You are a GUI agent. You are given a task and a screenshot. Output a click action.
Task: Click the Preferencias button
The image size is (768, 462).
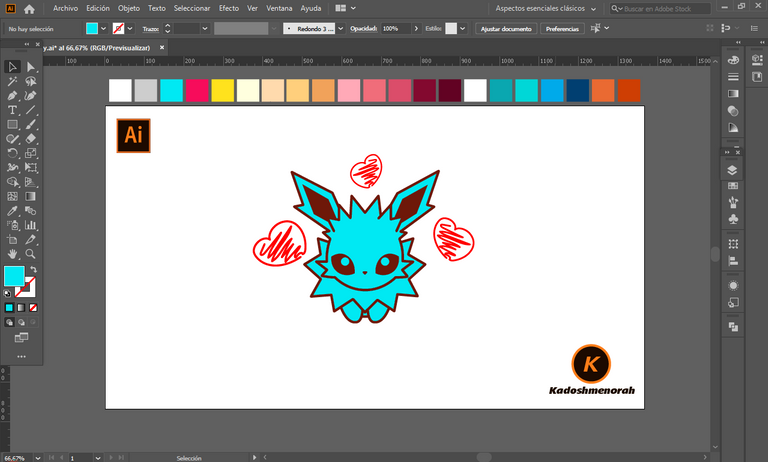(562, 28)
